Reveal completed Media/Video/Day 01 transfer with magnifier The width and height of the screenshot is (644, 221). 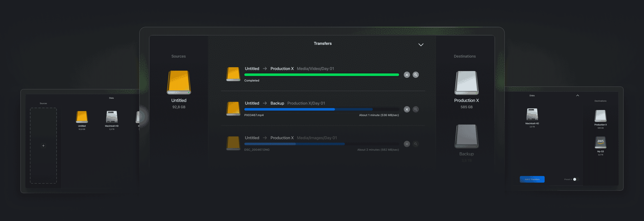coord(416,75)
